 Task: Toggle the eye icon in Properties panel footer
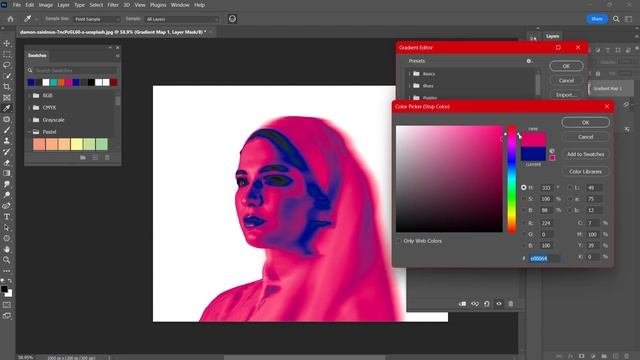pos(499,304)
